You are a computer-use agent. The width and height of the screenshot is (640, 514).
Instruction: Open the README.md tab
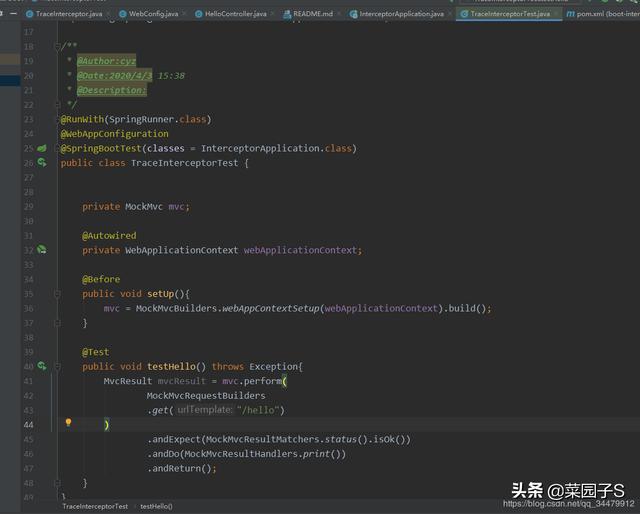pos(312,14)
